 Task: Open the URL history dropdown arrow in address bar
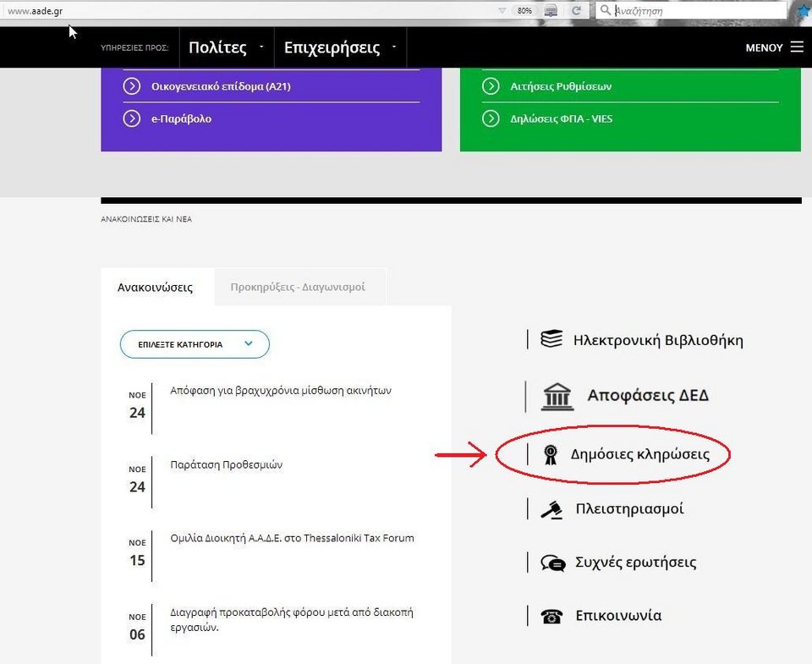pyautogui.click(x=502, y=11)
